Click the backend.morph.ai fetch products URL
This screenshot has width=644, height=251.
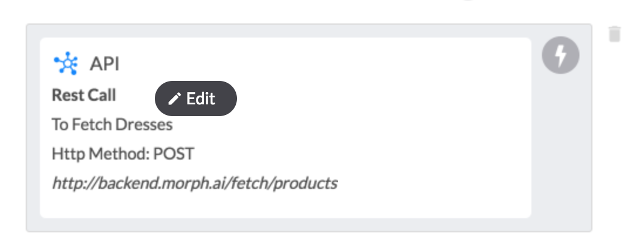point(195,183)
